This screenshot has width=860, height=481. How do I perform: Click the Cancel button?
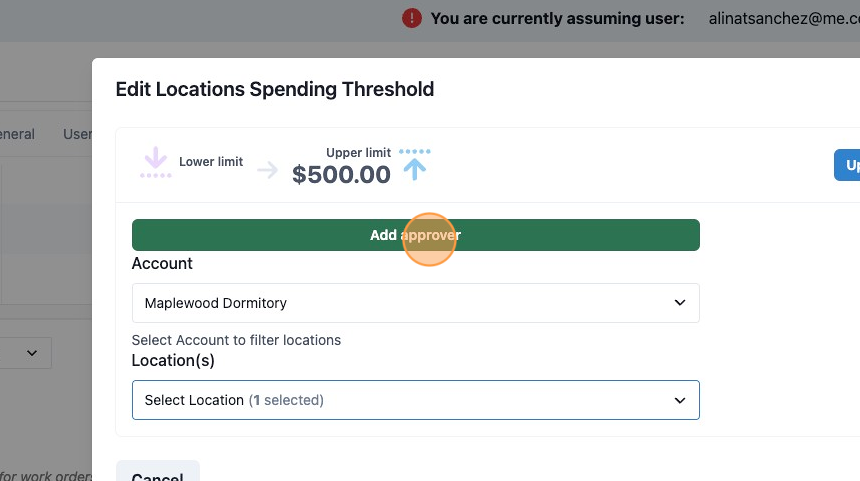point(158,472)
